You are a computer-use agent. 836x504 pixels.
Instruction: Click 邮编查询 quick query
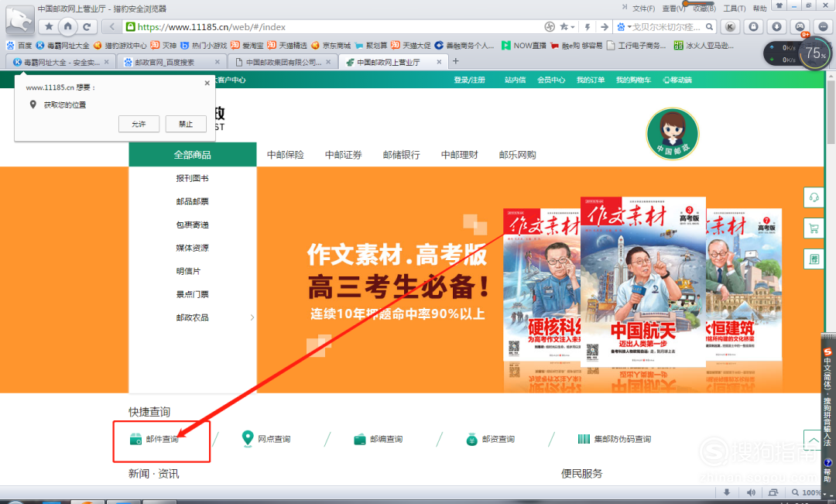(378, 439)
